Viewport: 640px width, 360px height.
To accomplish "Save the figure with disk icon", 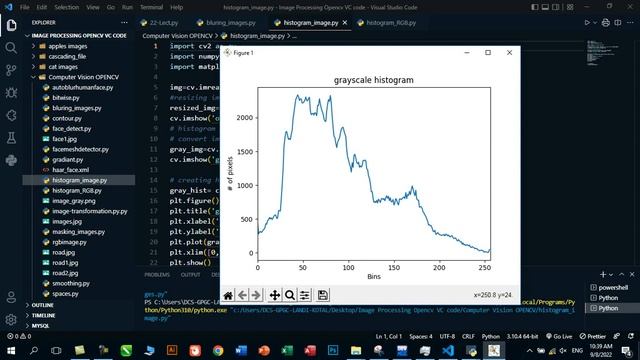I will [x=322, y=295].
